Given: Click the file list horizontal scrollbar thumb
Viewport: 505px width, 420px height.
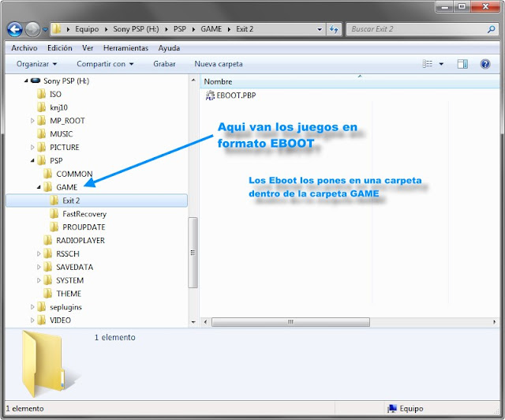Looking at the screenshot, I should 290,322.
